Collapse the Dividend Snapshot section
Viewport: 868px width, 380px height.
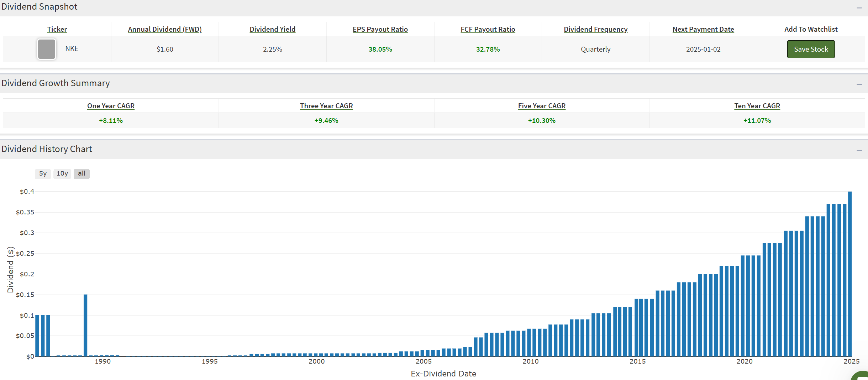click(x=859, y=7)
